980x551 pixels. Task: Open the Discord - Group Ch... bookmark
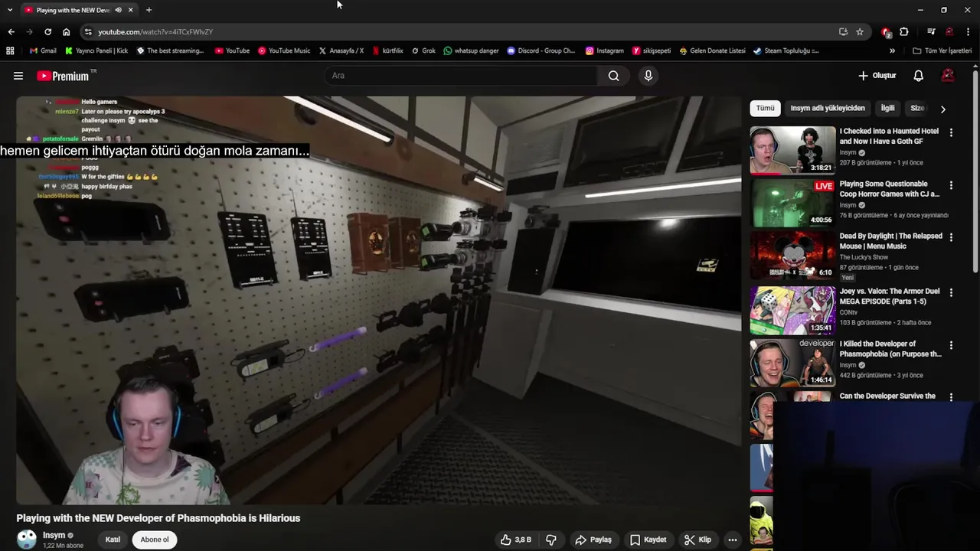541,51
